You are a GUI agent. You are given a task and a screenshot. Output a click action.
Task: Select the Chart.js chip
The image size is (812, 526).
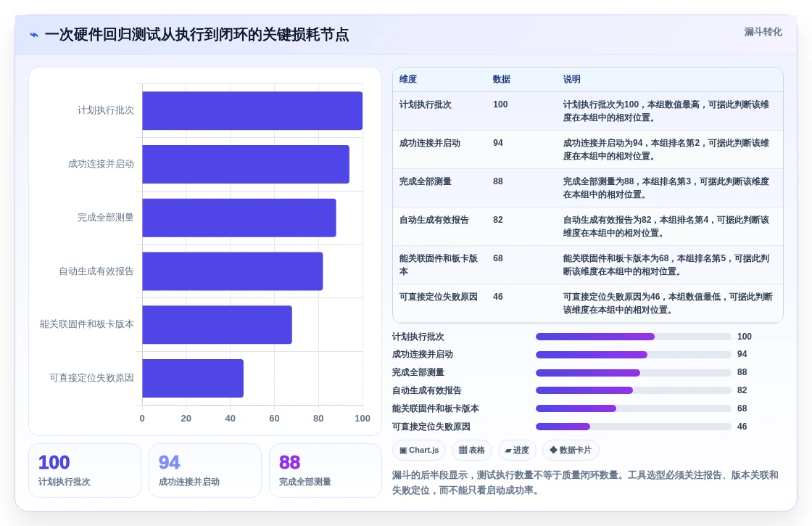(419, 450)
